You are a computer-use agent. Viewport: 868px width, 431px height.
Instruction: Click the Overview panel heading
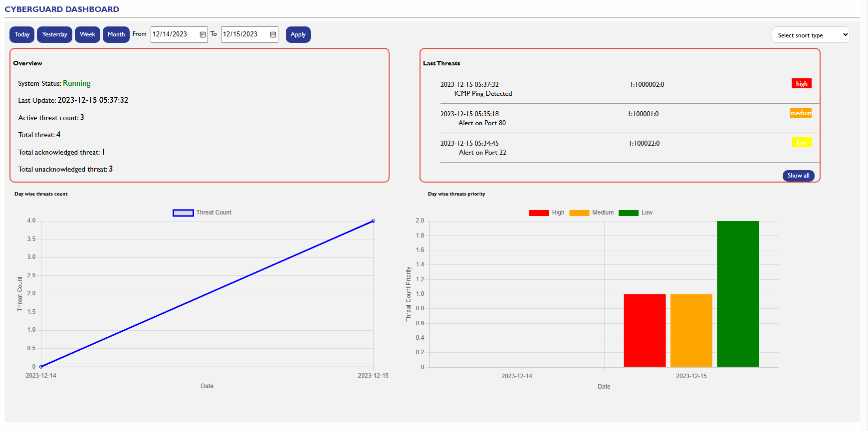click(28, 63)
